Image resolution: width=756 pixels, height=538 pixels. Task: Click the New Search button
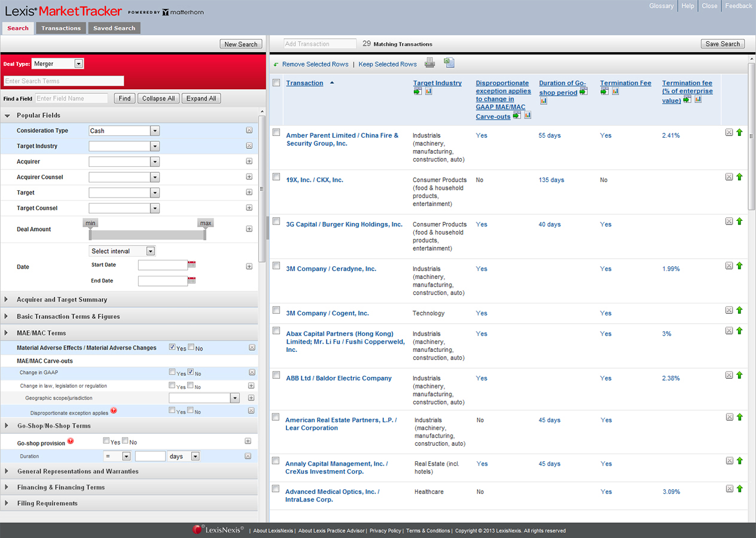pyautogui.click(x=240, y=44)
